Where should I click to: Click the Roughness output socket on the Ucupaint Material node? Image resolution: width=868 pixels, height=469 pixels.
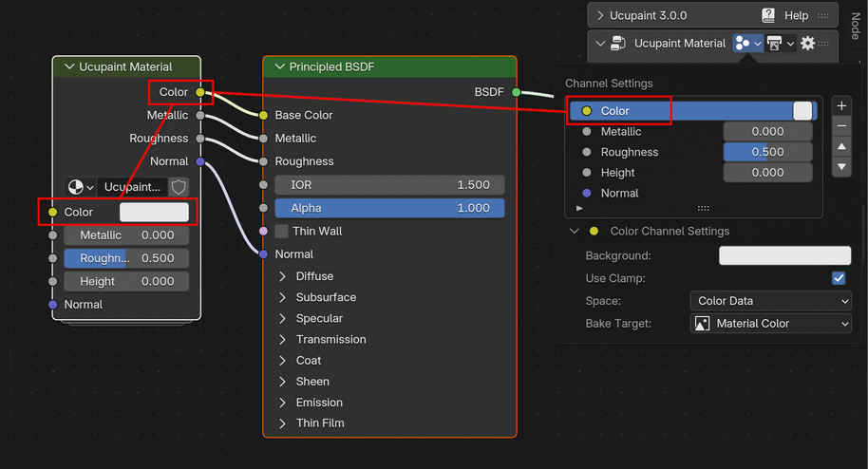click(x=200, y=139)
